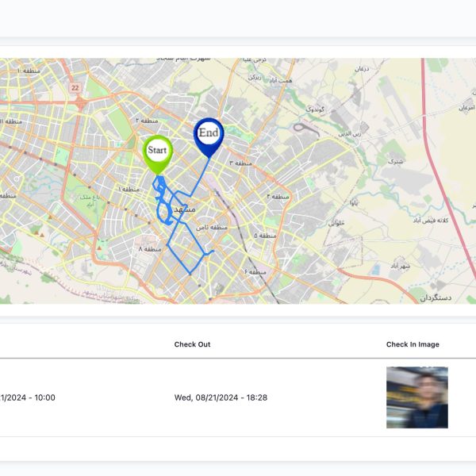Click the منطقه ثامن label on the map

tap(212, 228)
